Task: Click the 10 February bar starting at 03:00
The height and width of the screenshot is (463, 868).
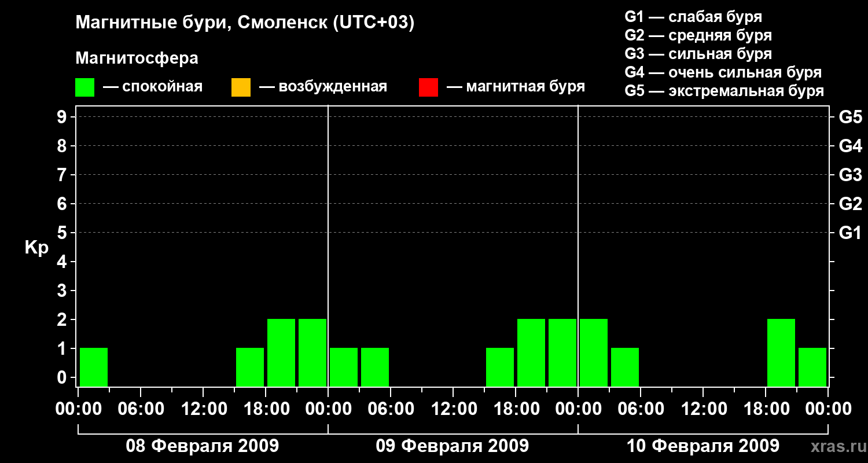Action: (625, 367)
